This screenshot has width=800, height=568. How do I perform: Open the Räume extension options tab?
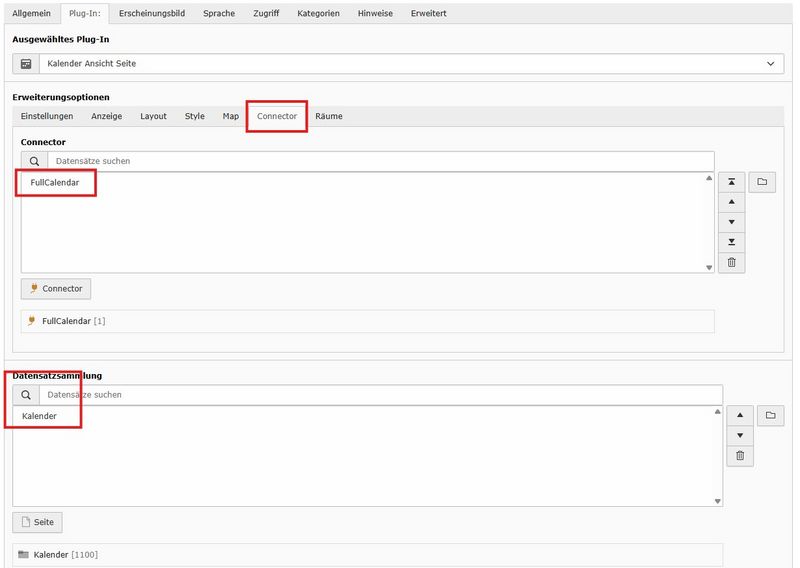pyautogui.click(x=328, y=116)
